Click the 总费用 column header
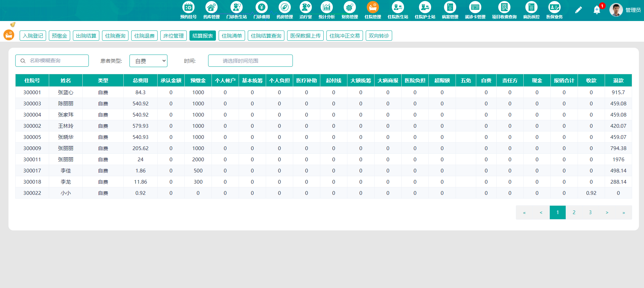 (x=140, y=80)
